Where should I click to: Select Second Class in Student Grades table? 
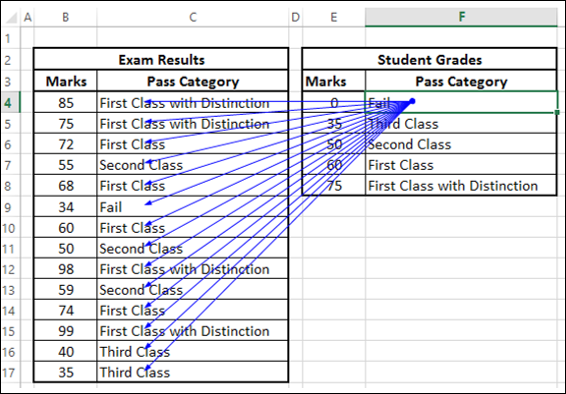[x=461, y=144]
